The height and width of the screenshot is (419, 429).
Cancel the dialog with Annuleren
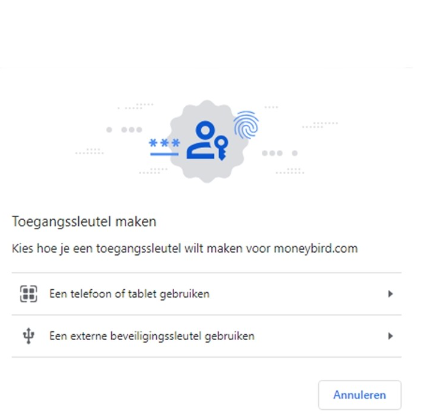tap(360, 395)
